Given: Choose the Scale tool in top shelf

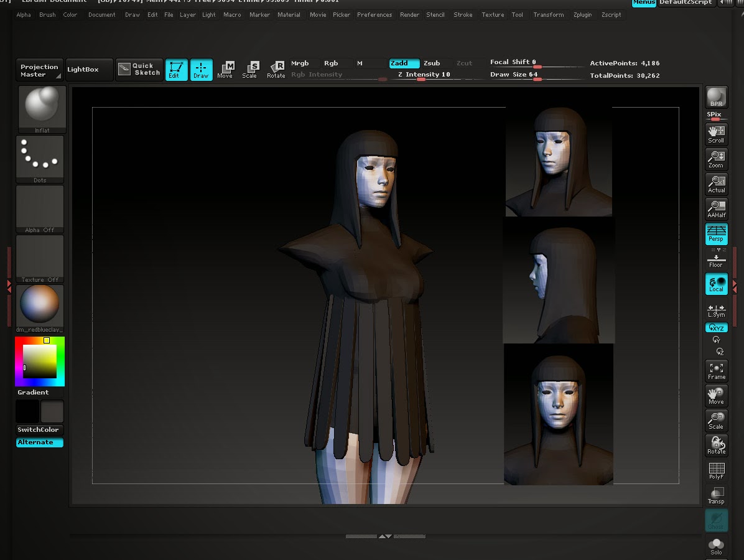Looking at the screenshot, I should (x=249, y=69).
